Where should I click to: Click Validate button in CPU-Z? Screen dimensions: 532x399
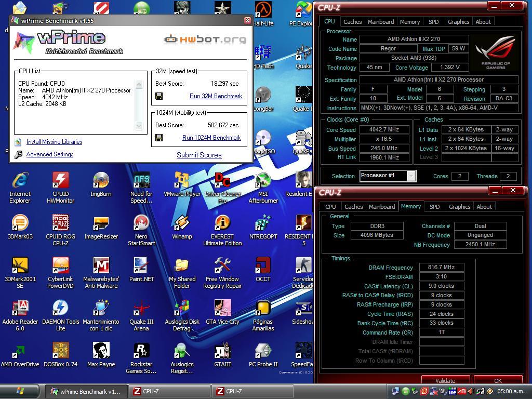pyautogui.click(x=445, y=380)
